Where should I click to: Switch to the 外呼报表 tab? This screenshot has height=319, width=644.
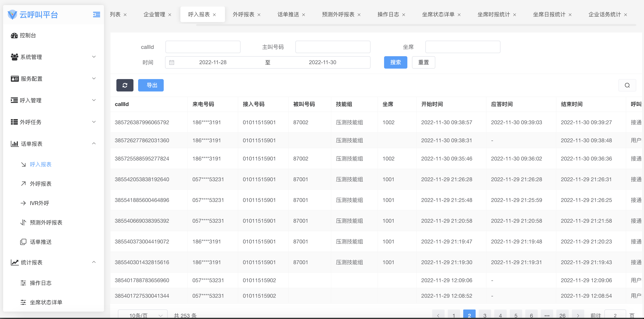(243, 15)
